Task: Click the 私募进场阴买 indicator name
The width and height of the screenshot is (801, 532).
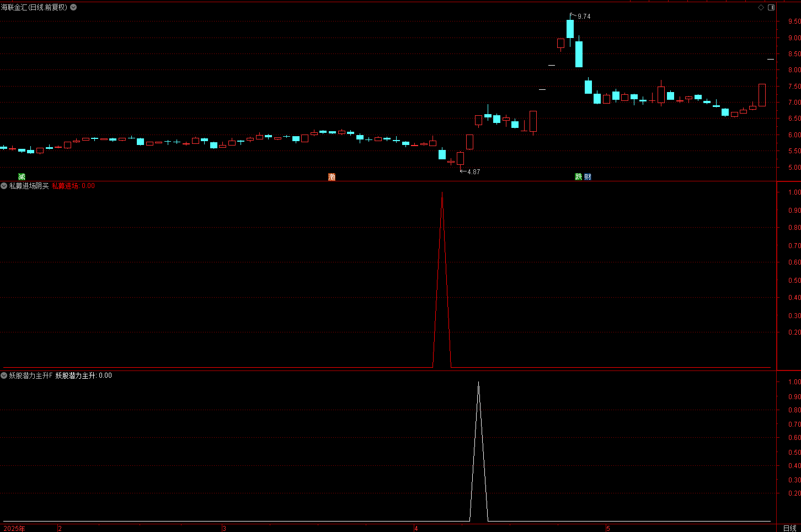Action: pos(29,186)
